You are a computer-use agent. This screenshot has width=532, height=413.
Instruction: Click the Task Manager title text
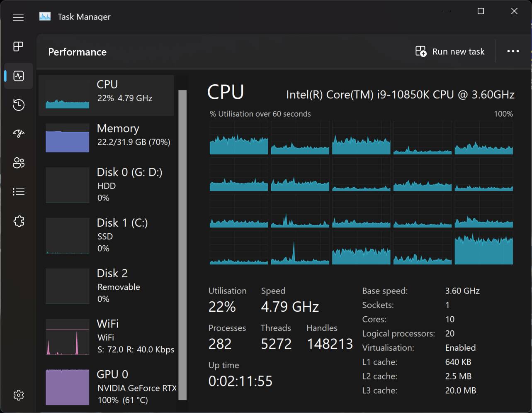[x=84, y=17]
